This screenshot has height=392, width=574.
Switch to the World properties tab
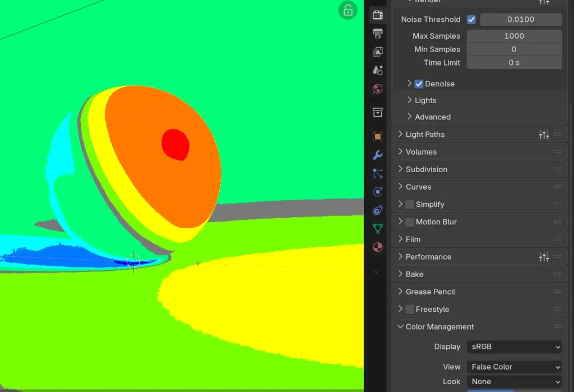[378, 89]
